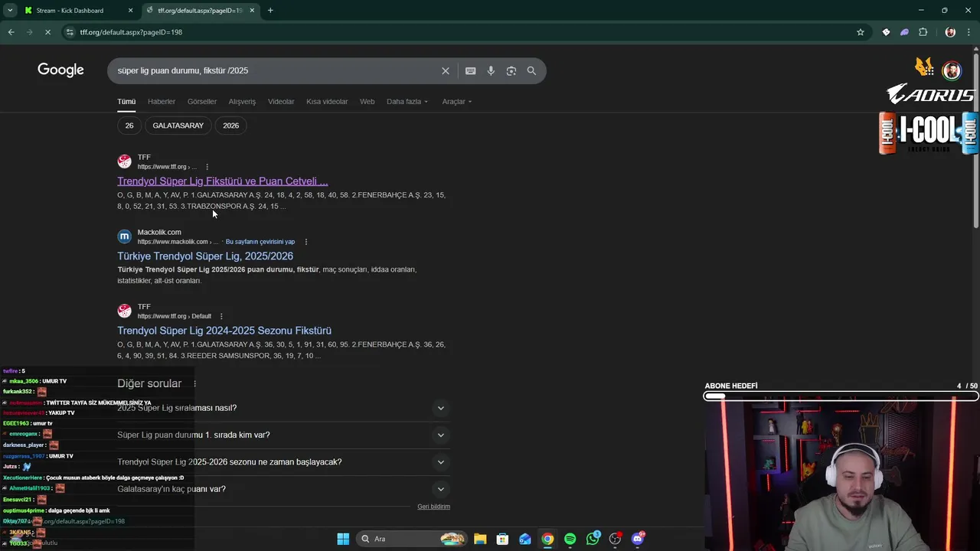The width and height of the screenshot is (980, 551).
Task: Start voice search with microphone icon
Action: click(x=491, y=70)
